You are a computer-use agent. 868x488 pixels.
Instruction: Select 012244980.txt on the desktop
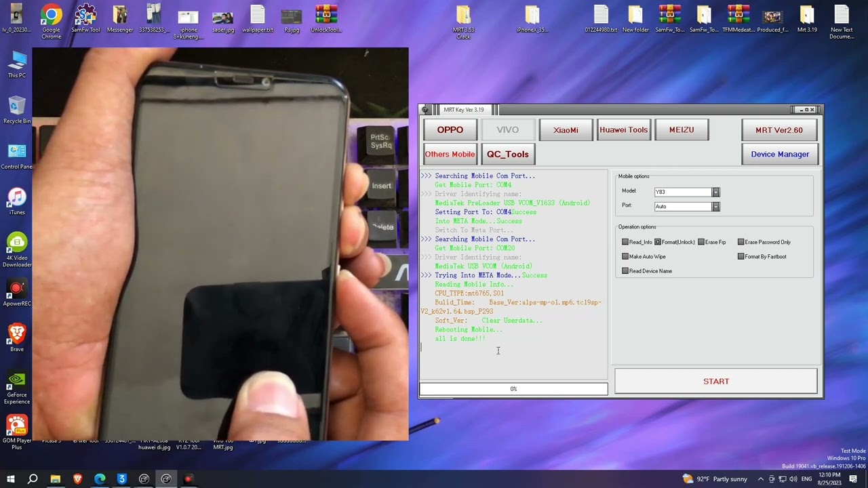click(601, 19)
